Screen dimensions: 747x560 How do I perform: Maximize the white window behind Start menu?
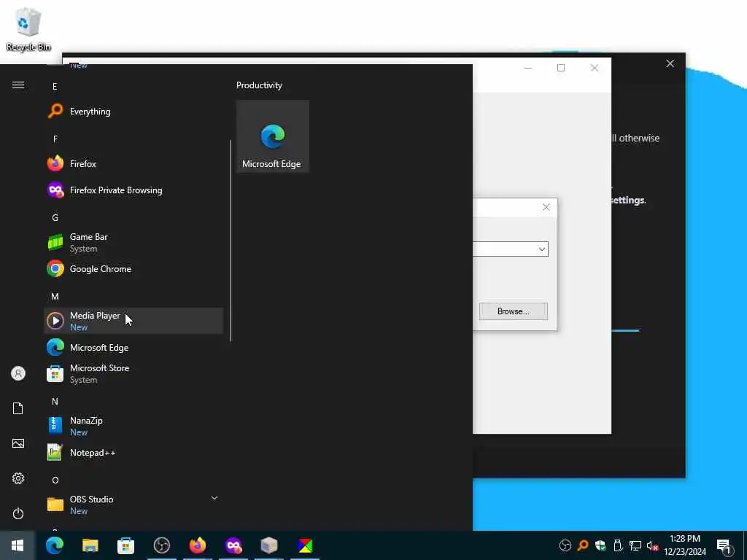coord(561,68)
